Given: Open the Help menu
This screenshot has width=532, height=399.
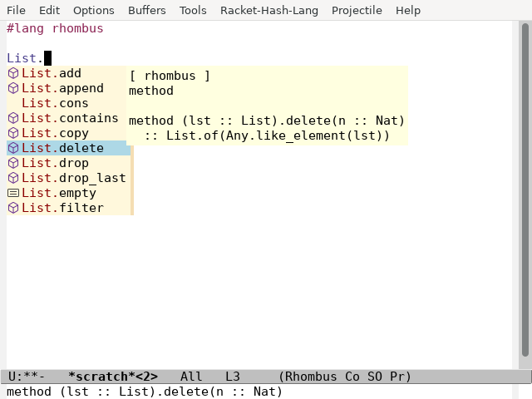Looking at the screenshot, I should pyautogui.click(x=408, y=10).
